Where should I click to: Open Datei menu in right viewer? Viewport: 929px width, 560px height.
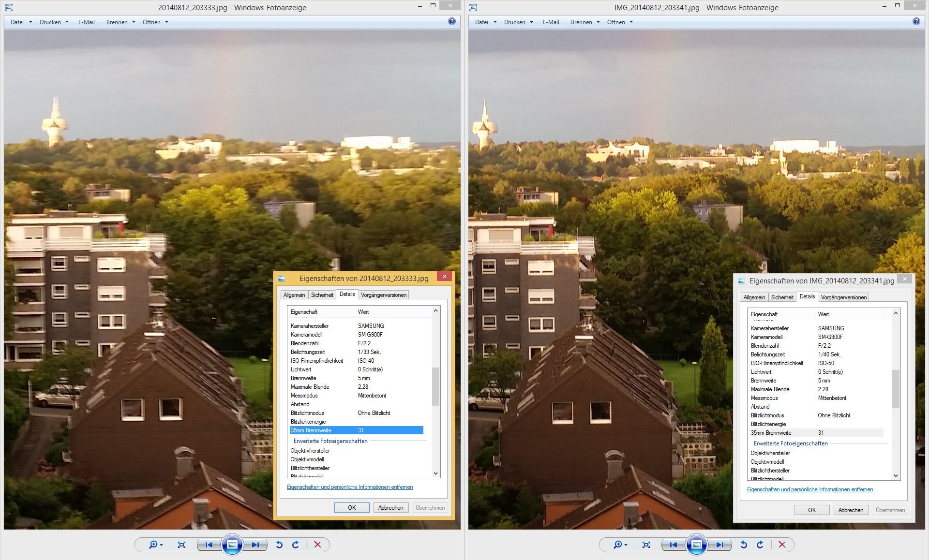click(486, 22)
